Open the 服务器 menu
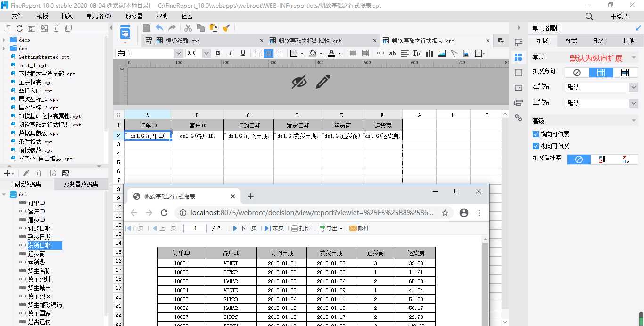This screenshot has height=326, width=644. pyautogui.click(x=134, y=16)
